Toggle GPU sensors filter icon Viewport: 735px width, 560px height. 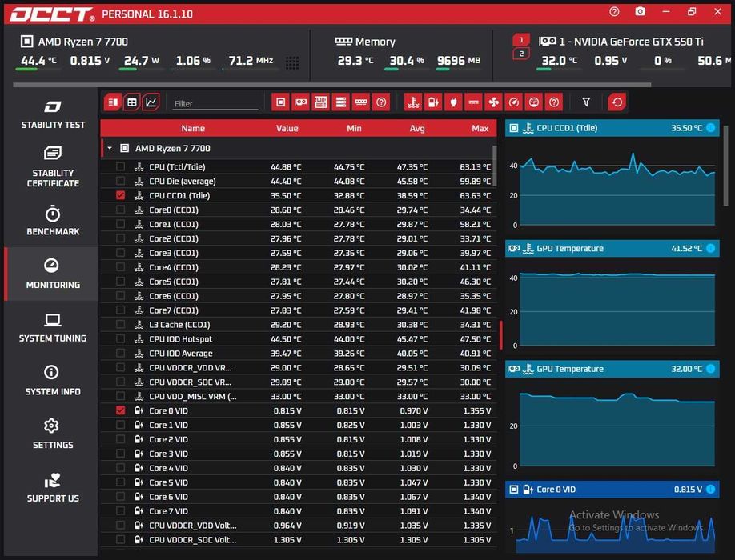[x=300, y=102]
